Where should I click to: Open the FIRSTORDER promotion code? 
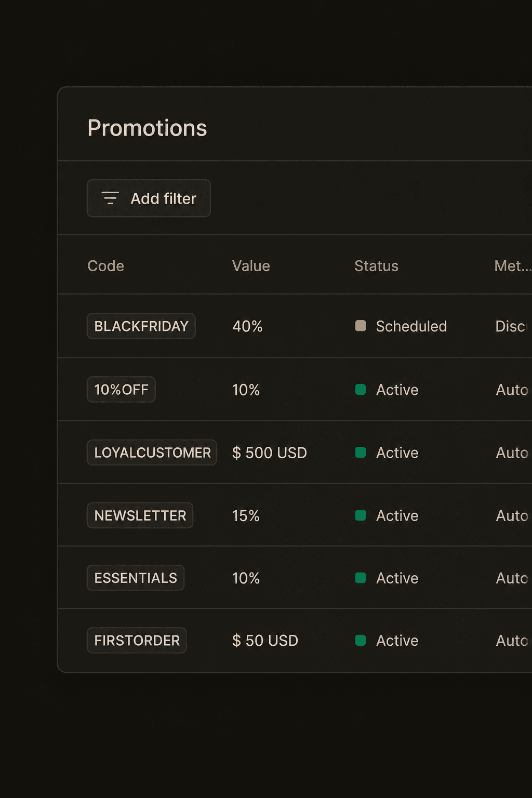pos(137,641)
